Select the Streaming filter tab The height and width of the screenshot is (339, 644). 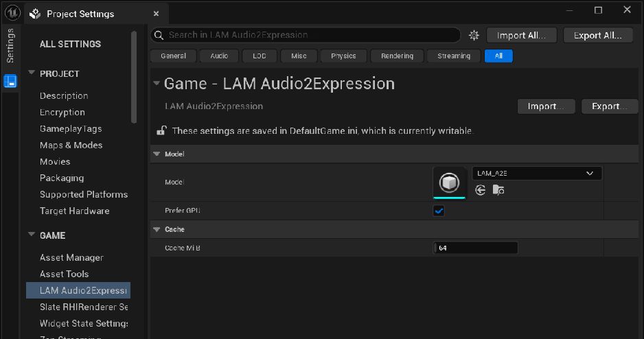(454, 56)
